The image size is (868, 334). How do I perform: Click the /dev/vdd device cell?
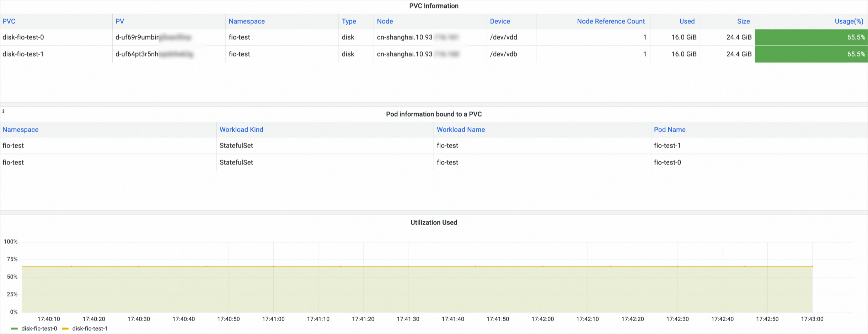tap(503, 37)
